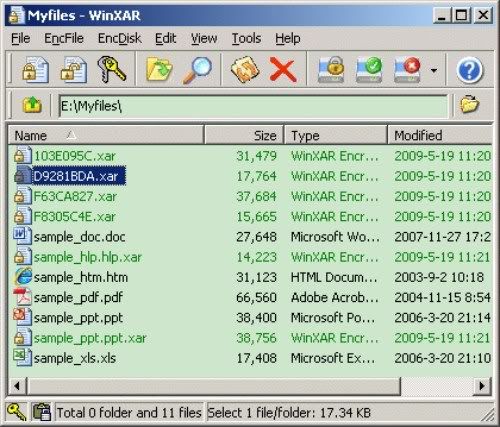
Task: Open the Edit menu
Action: (x=166, y=38)
